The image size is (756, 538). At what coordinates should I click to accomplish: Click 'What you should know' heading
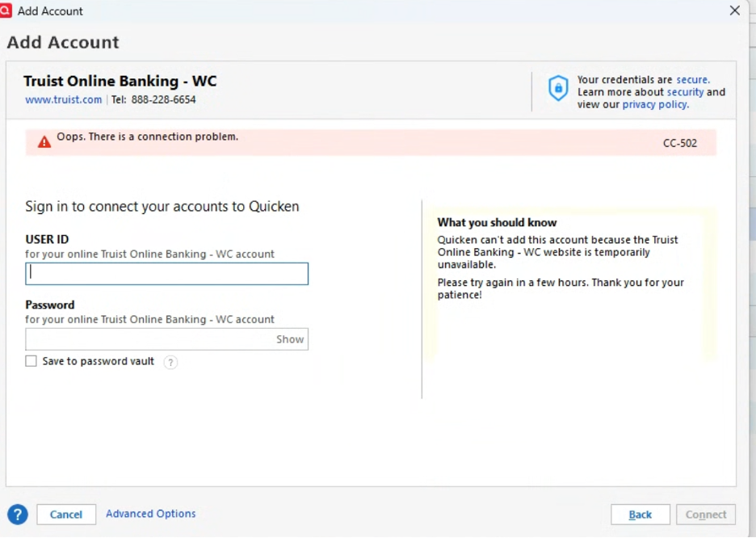click(x=497, y=223)
